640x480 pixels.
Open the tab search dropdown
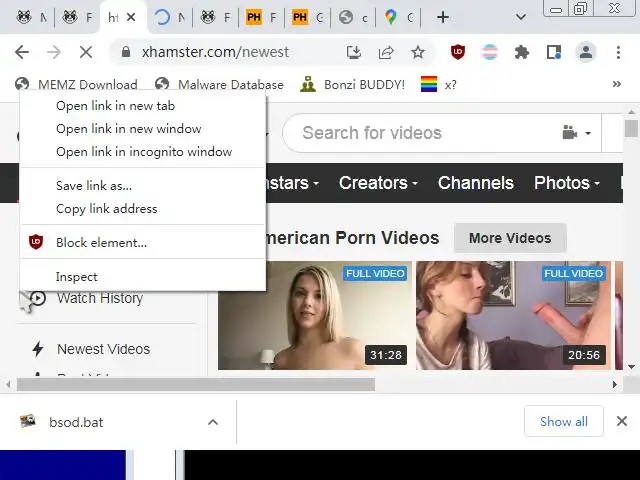520,17
